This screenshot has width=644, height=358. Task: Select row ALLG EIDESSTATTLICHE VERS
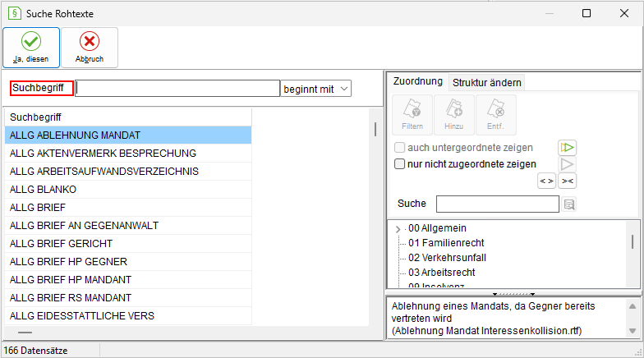(x=128, y=315)
